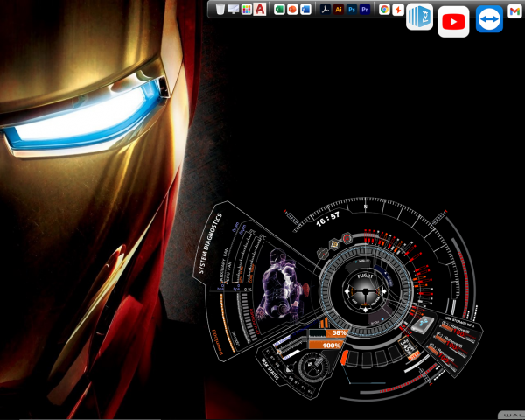Click the Iron Man suit diagnostic figure
The height and width of the screenshot is (420, 525).
pyautogui.click(x=280, y=286)
